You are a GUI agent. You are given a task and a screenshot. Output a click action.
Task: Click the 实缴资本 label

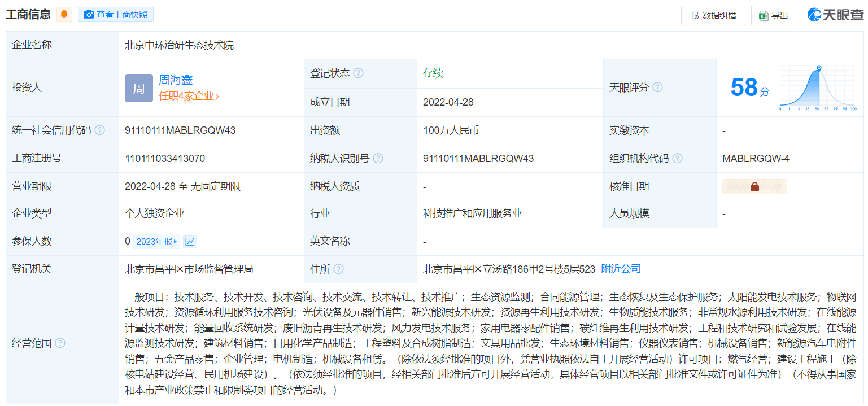[x=629, y=130]
